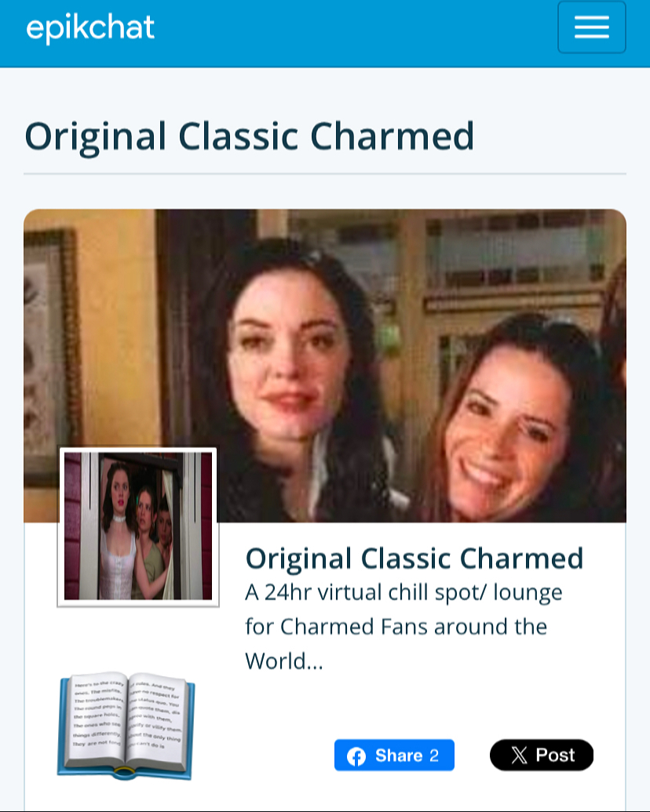Click the Original Classic Charmed page heading
This screenshot has width=650, height=812.
[250, 137]
